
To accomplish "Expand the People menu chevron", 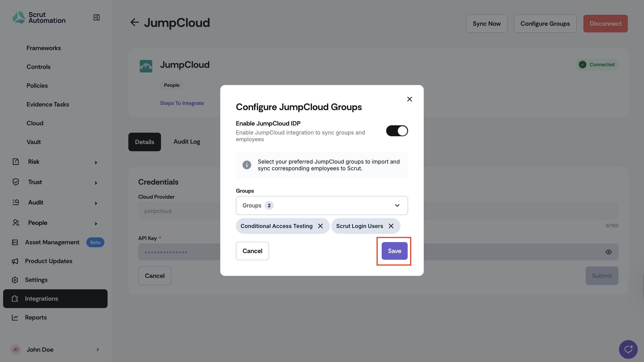I will point(96,224).
